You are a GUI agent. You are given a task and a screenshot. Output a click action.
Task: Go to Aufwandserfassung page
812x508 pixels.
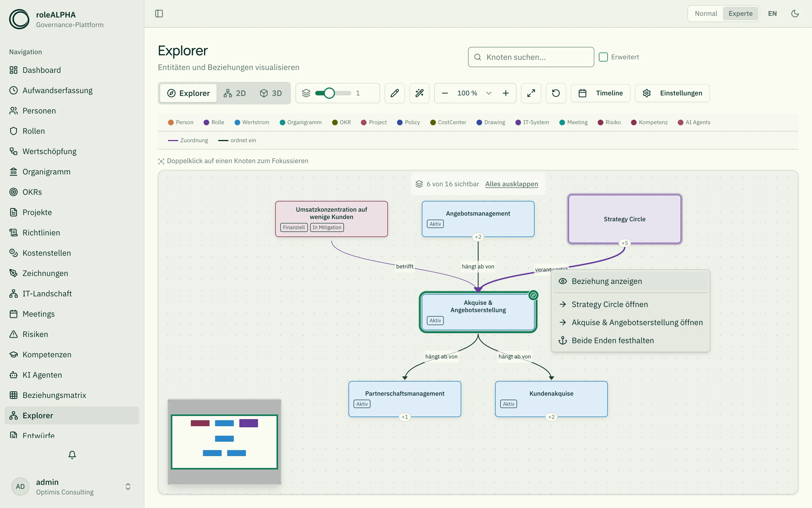click(72, 90)
